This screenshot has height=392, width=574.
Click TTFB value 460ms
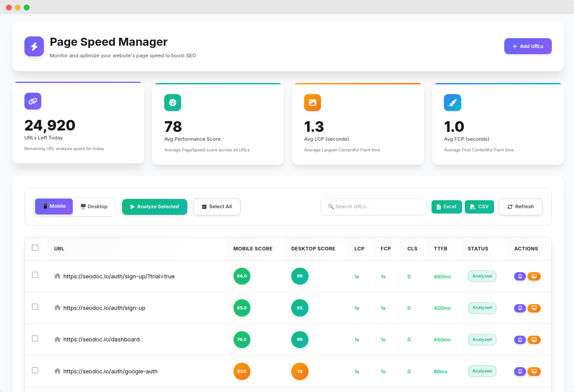pyautogui.click(x=442, y=277)
